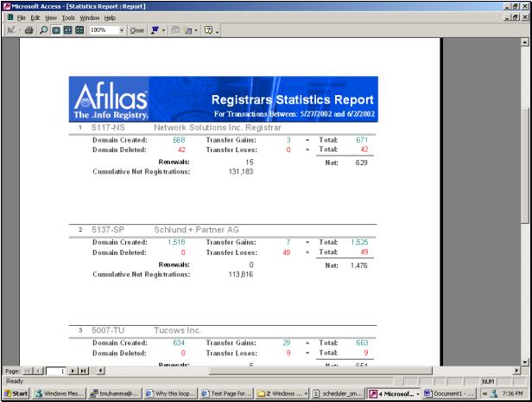Click registrar ID 5137-SP
The width and height of the screenshot is (532, 402).
108,230
